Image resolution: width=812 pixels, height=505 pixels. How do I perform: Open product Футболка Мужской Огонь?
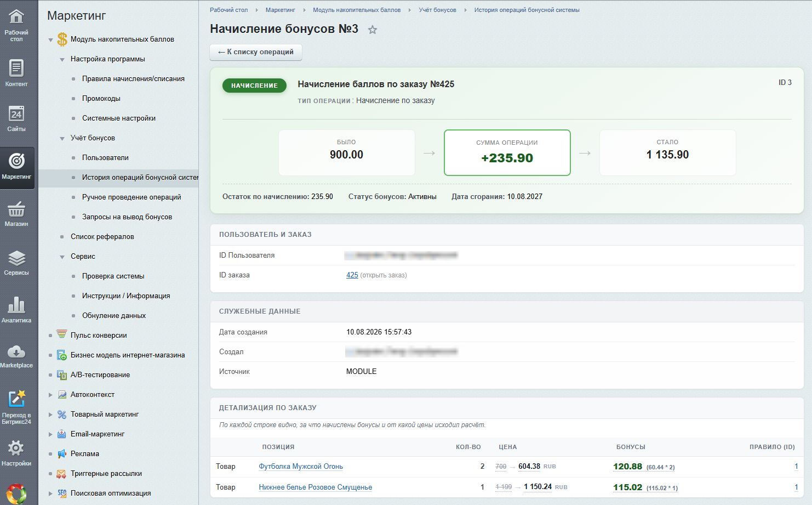(x=301, y=466)
